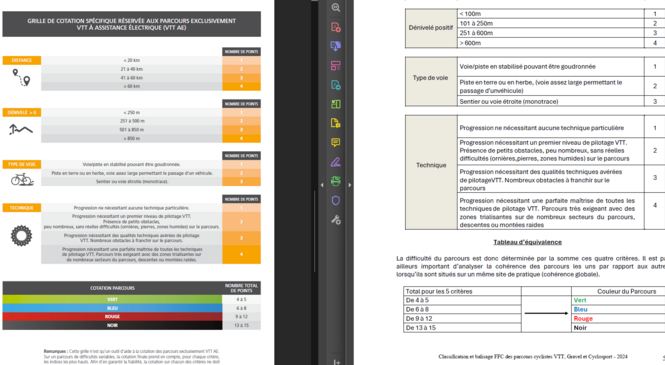Open the Protect shield tool
The image size is (665, 365).
[x=335, y=201]
